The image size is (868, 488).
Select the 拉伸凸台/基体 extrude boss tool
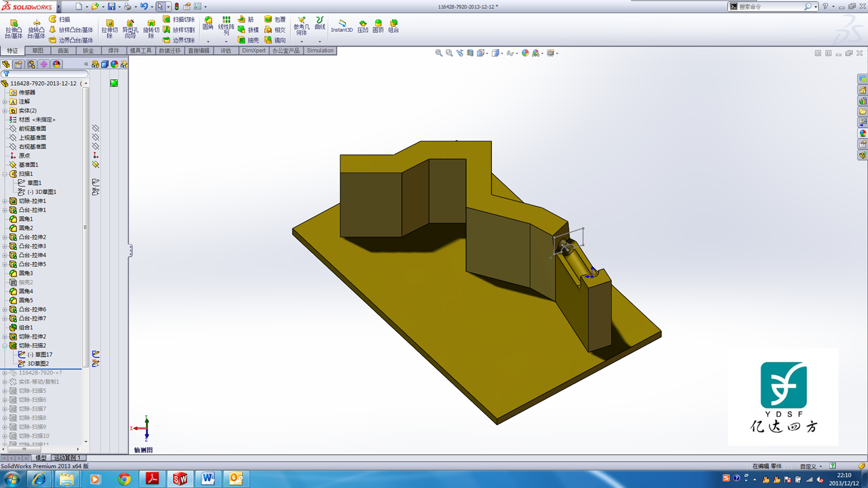pyautogui.click(x=14, y=29)
